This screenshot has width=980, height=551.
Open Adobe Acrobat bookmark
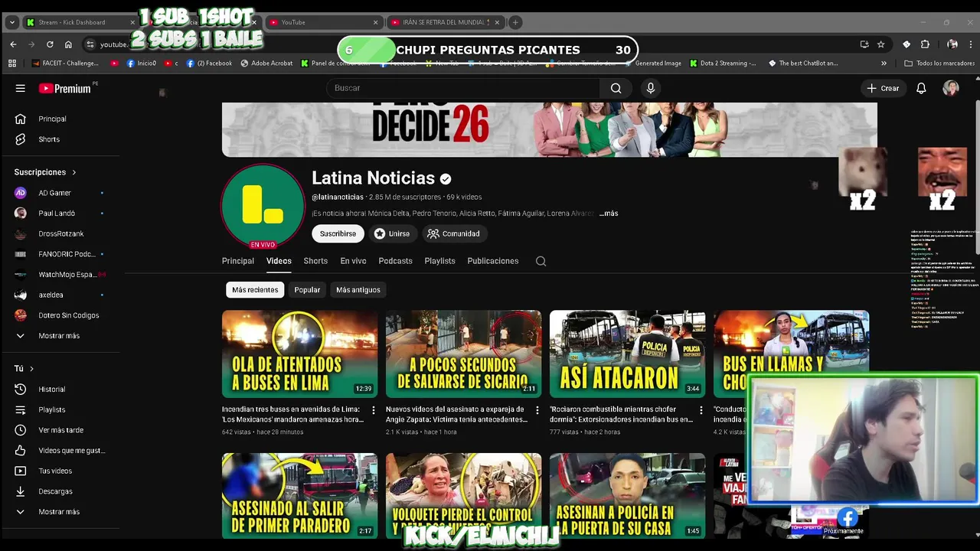[x=266, y=64]
